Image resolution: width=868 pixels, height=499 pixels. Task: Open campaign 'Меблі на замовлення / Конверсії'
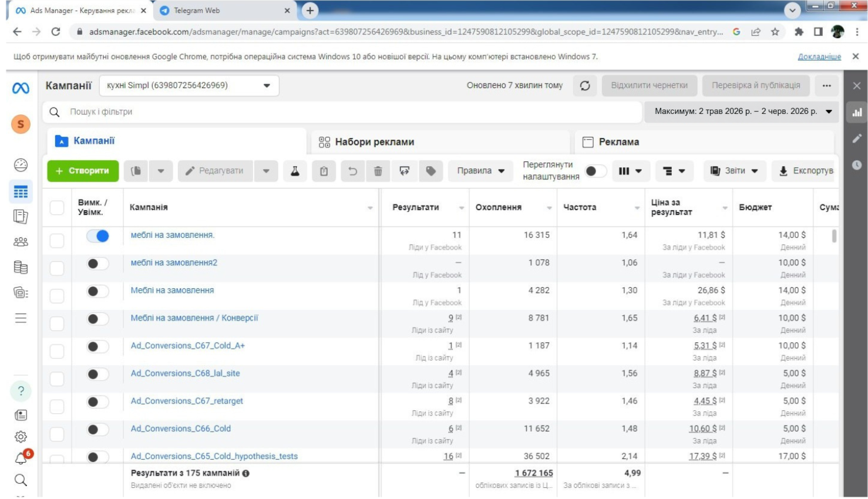[194, 318]
